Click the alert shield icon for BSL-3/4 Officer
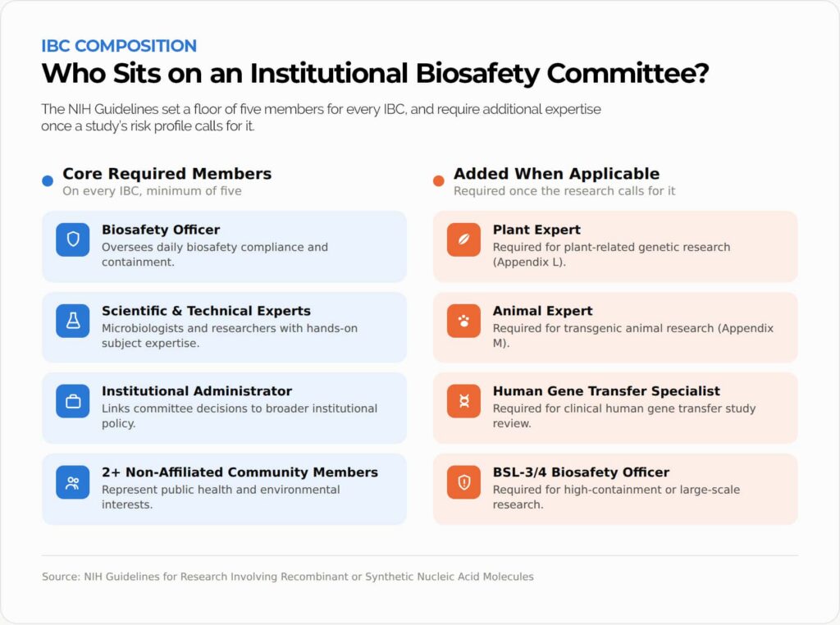Image resolution: width=840 pixels, height=625 pixels. 464,482
